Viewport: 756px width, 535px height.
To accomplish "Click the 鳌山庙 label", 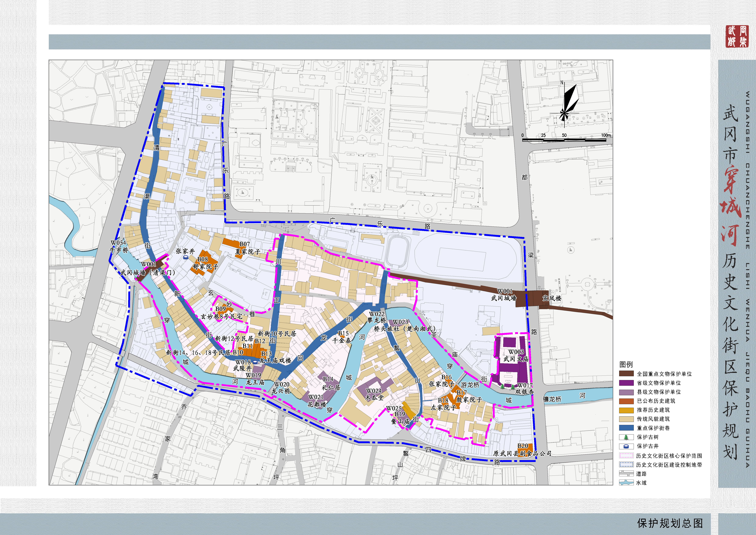I will 400,421.
